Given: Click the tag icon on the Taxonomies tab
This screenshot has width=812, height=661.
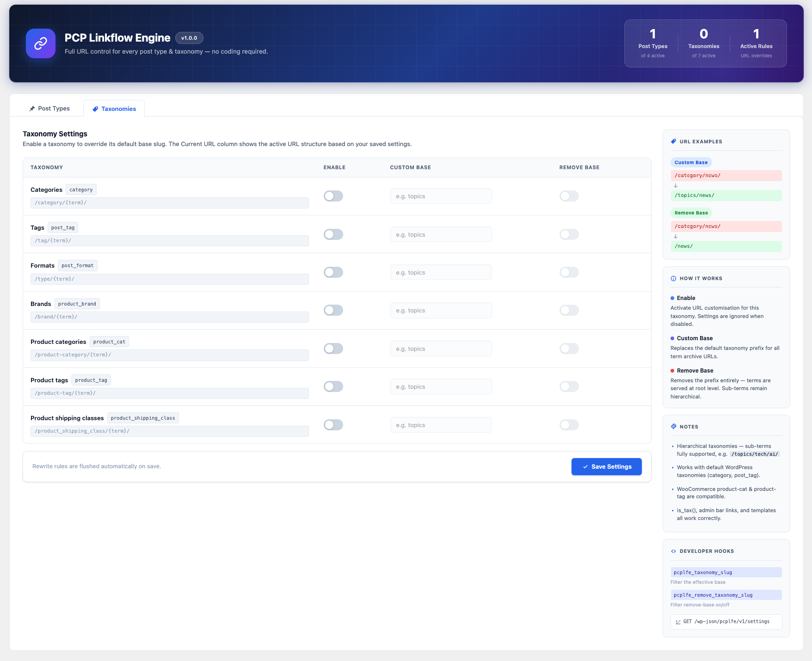Looking at the screenshot, I should click(95, 109).
